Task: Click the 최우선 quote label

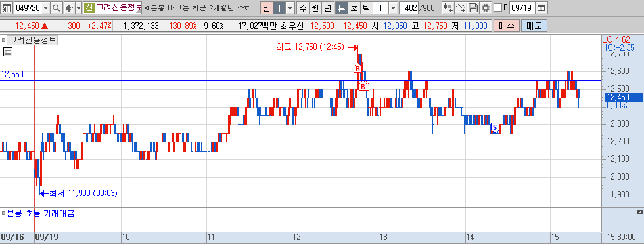Action: (292, 26)
